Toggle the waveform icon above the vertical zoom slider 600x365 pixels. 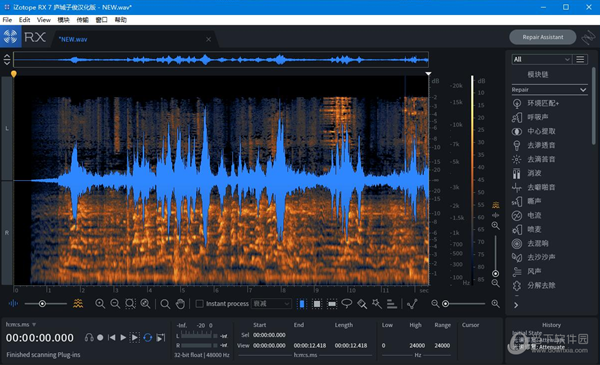pyautogui.click(x=496, y=215)
